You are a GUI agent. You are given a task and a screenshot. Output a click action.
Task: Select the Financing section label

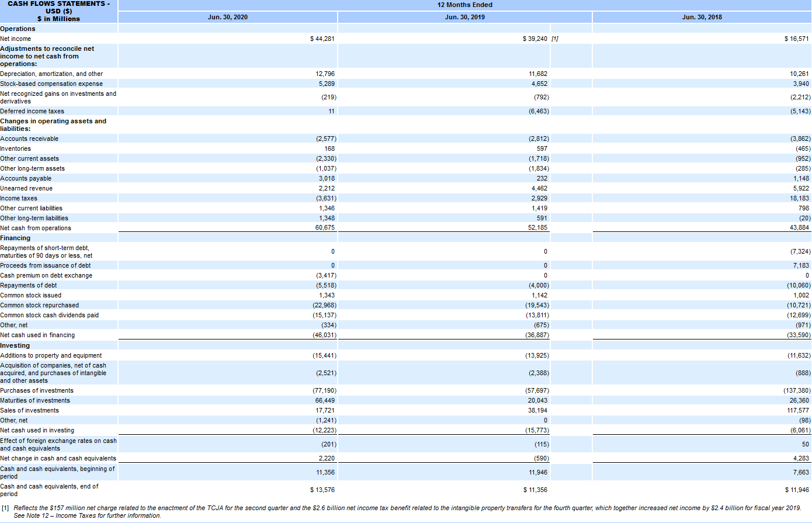coord(14,238)
